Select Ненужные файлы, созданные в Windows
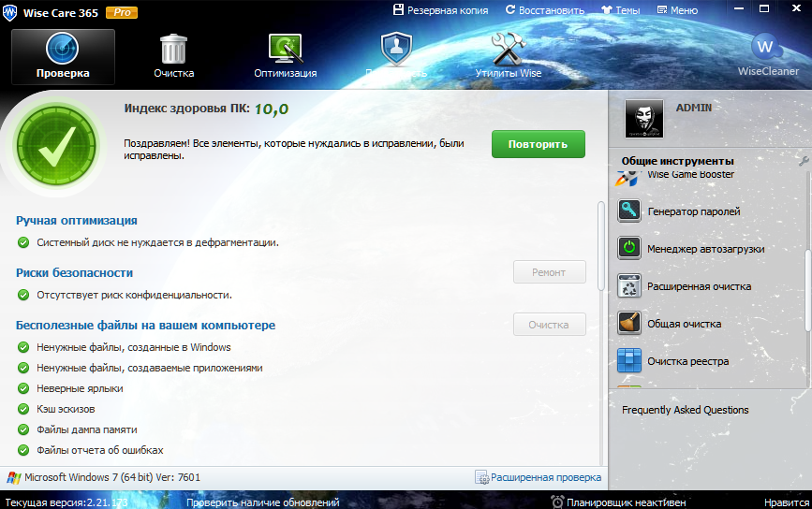Image resolution: width=812 pixels, height=509 pixels. pos(134,347)
